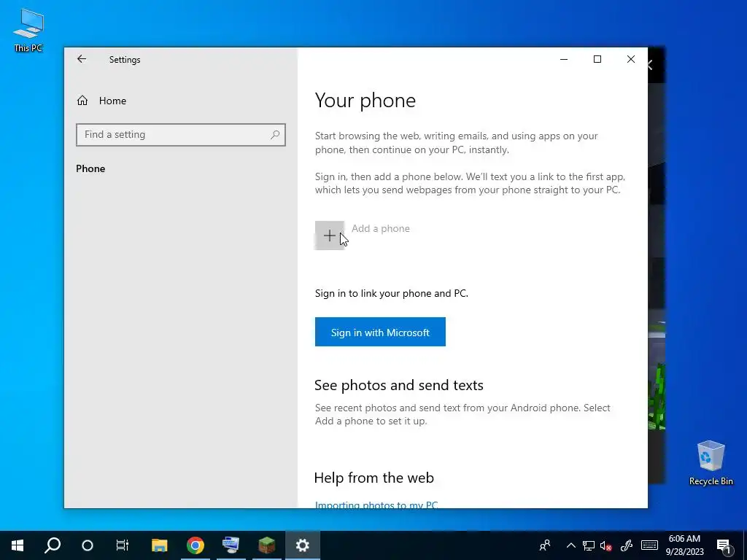Open network status tray icon
Screen dimensions: 747x560
(x=589, y=545)
